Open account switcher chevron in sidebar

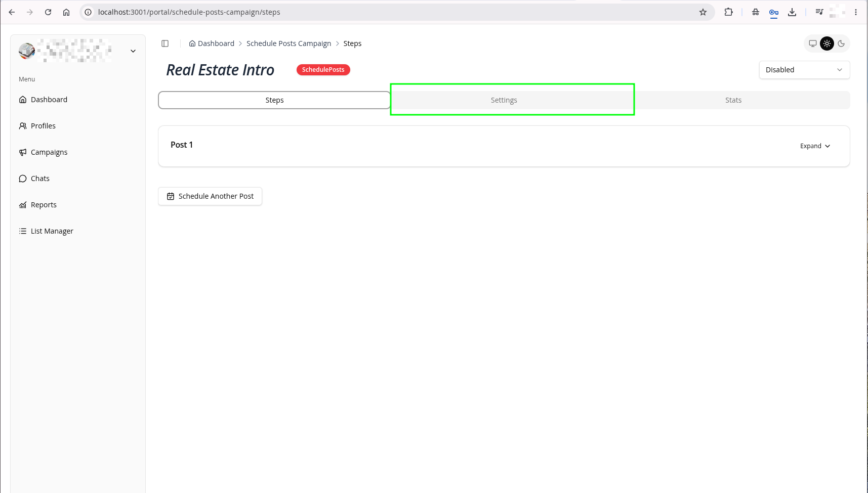coord(133,51)
